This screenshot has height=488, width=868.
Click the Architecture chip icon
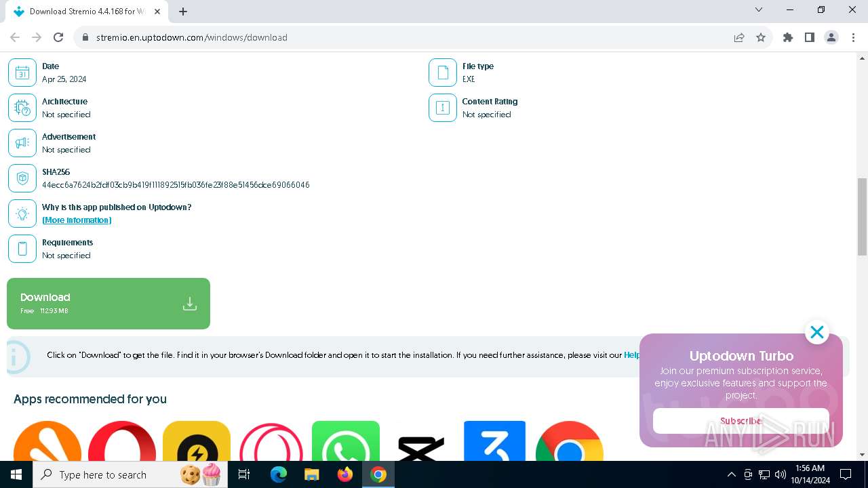tap(22, 108)
